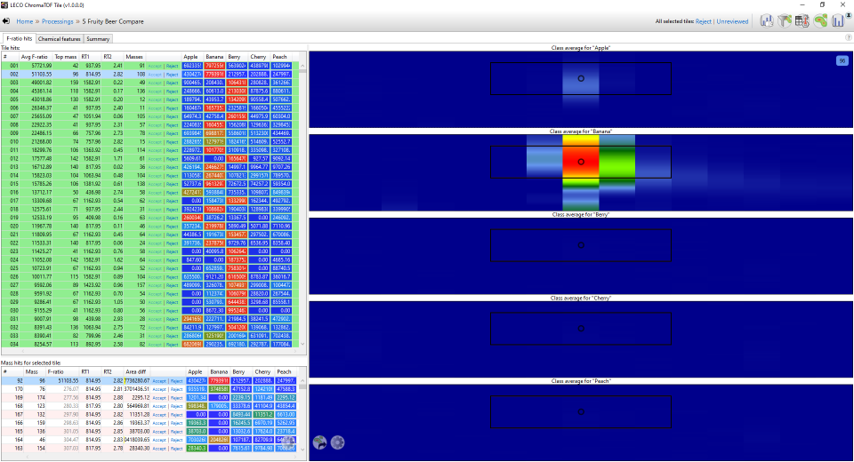Click the green heatmap contour icon
854x462 pixels.
click(x=821, y=20)
